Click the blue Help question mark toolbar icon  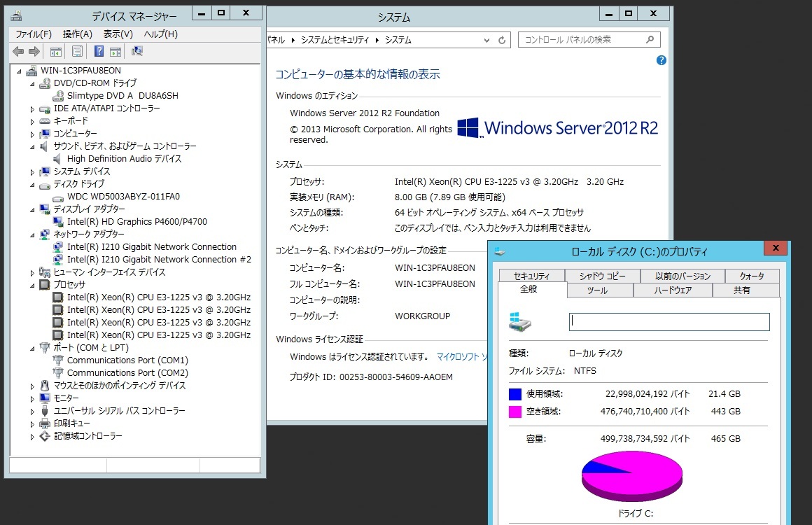coord(99,51)
